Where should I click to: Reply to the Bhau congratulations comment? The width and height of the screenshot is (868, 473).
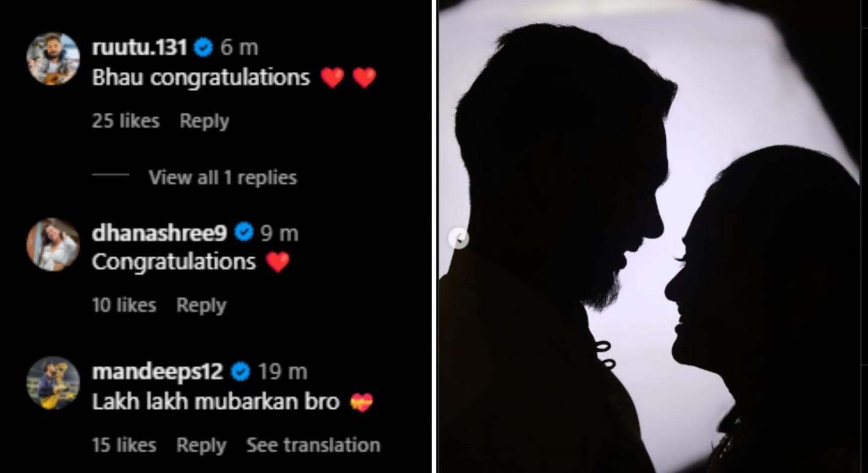(x=204, y=121)
